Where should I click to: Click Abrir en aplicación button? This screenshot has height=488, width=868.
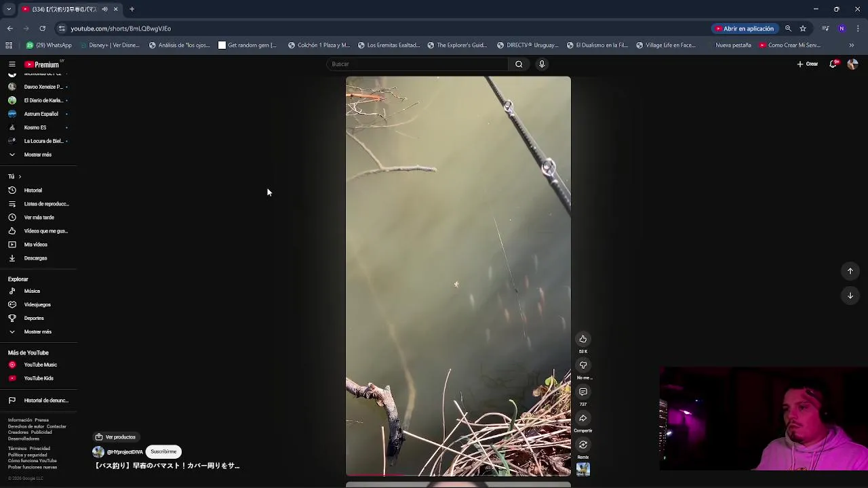[x=744, y=28]
